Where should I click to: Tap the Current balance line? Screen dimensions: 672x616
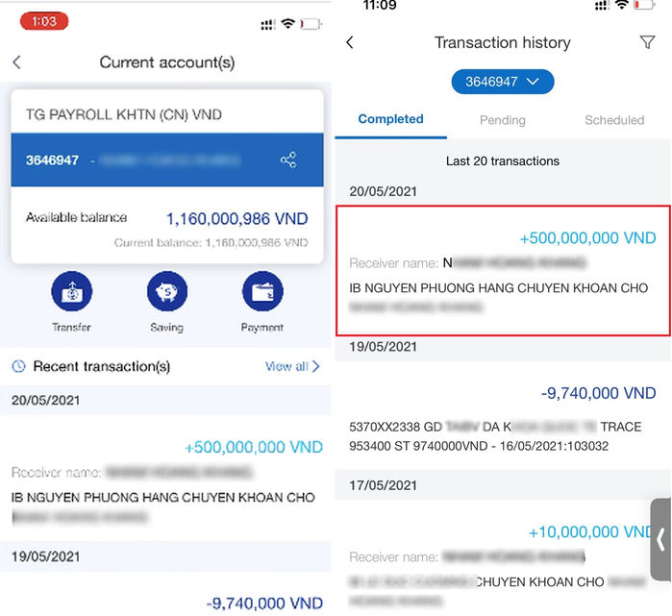[x=211, y=242]
